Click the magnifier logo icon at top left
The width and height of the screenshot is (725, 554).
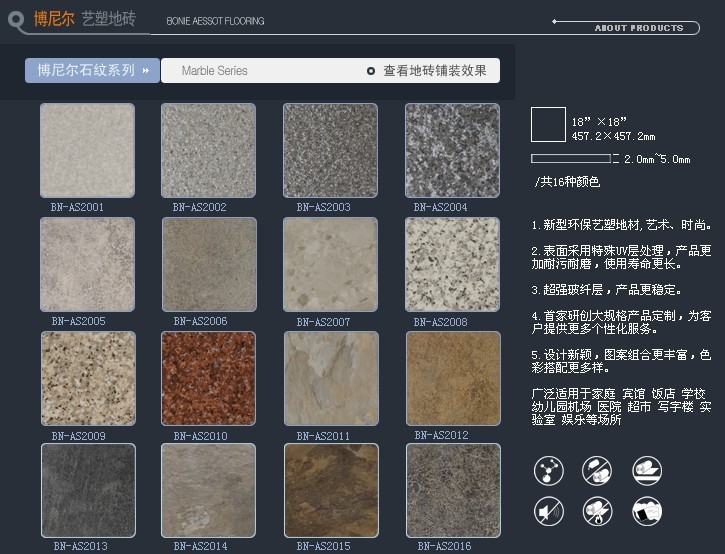click(15, 20)
